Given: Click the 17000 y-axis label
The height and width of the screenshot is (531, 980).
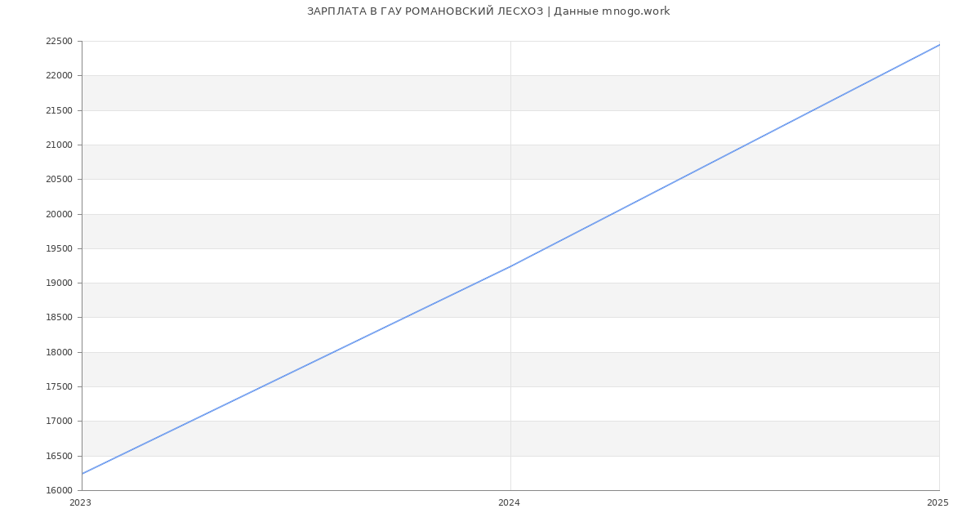Looking at the screenshot, I should click(59, 422).
